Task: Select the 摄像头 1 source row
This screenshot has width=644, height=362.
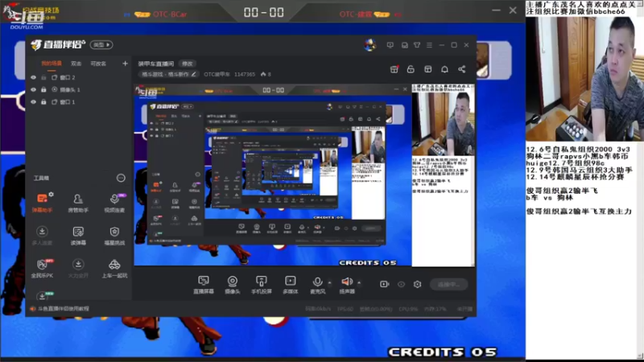Action: [x=78, y=89]
